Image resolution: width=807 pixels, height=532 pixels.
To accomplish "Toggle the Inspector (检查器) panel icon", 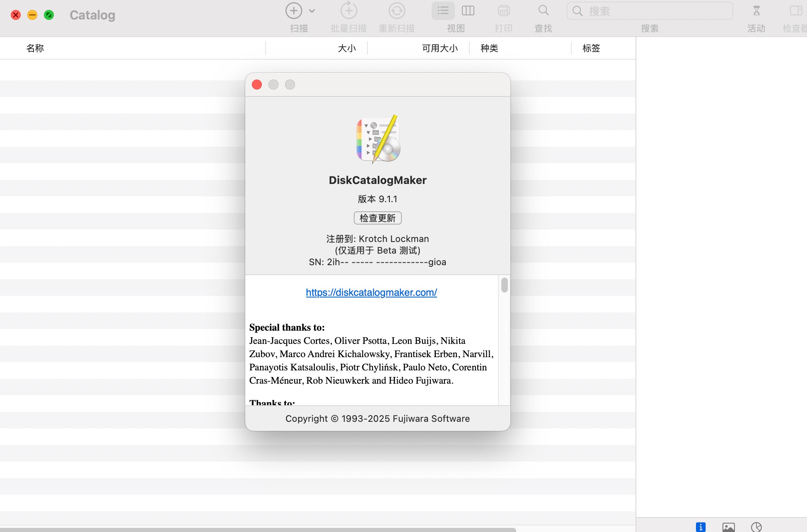I will coord(796,11).
